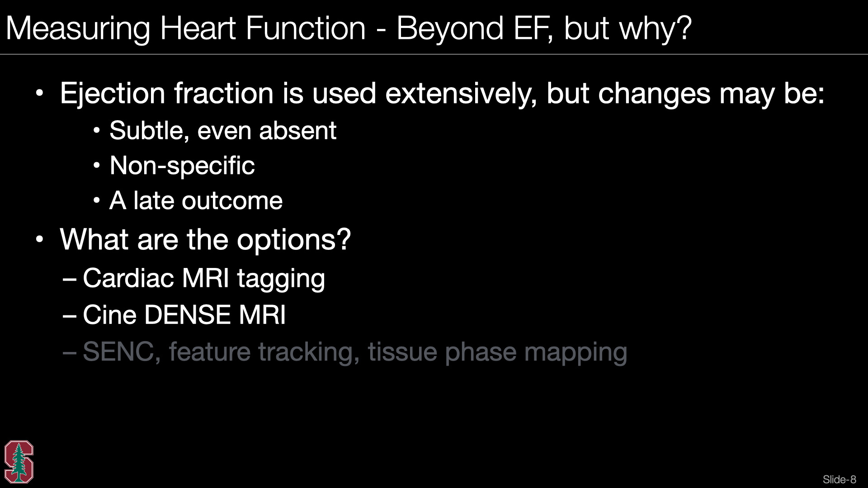Screen dimensions: 868x488
Task: Select the 'Subtle, even absent' sub-bullet
Action: [222, 131]
